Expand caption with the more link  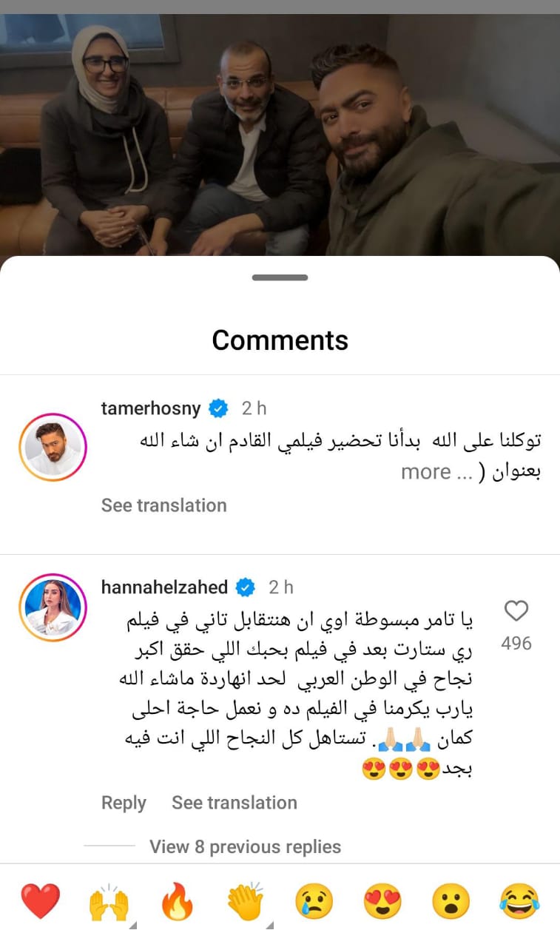click(425, 472)
